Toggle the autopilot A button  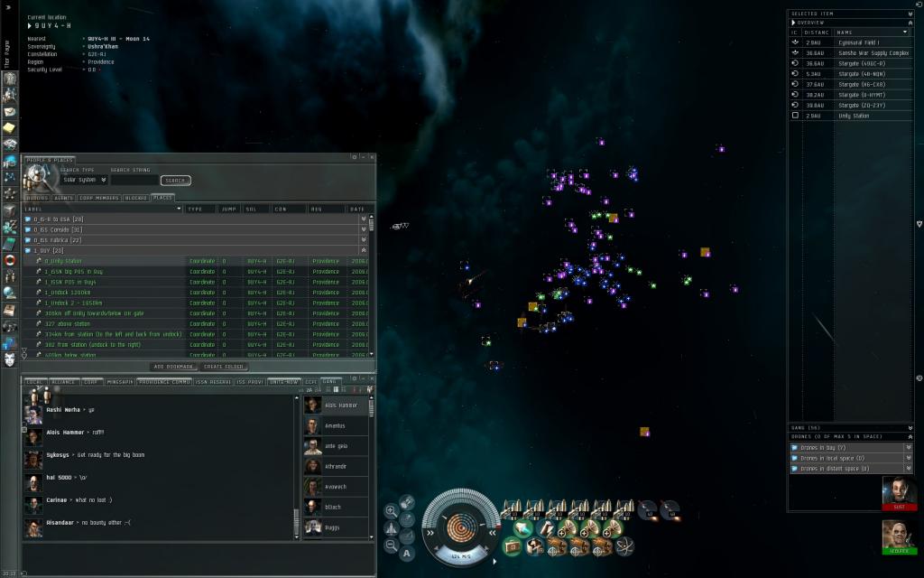point(407,554)
